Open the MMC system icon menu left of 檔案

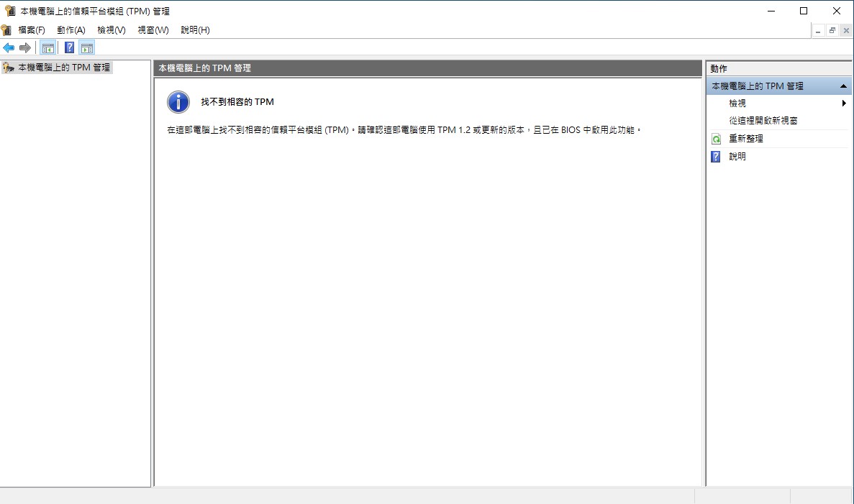point(6,30)
